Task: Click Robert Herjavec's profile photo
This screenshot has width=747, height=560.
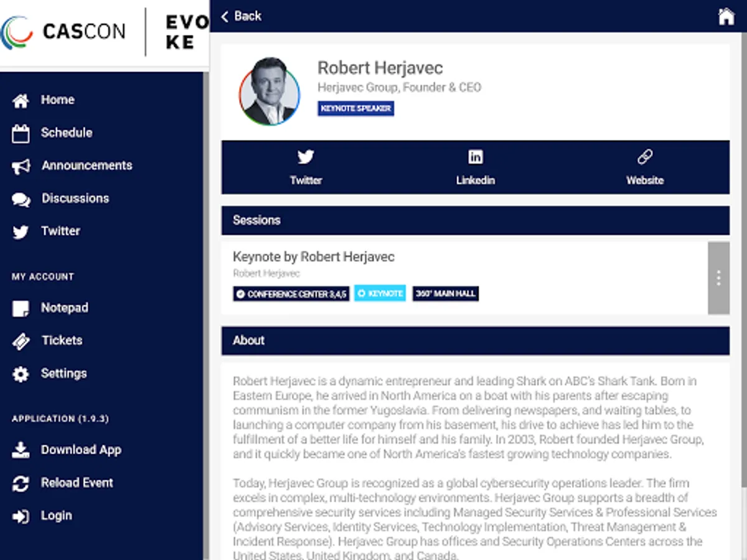Action: click(x=270, y=91)
